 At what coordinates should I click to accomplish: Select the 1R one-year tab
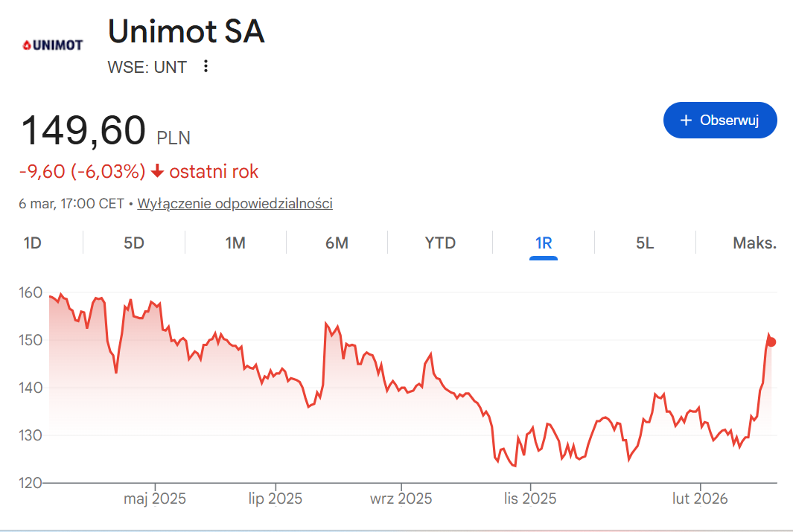point(544,243)
